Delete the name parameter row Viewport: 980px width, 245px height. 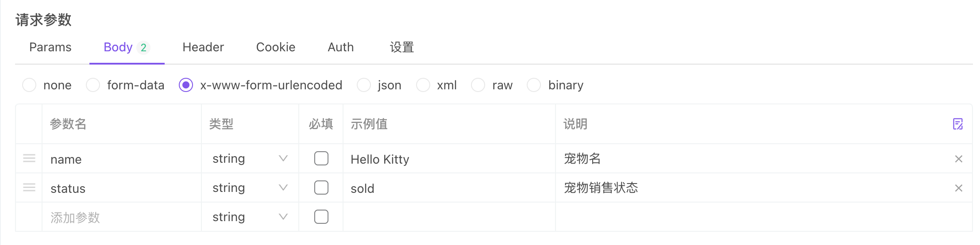959,159
